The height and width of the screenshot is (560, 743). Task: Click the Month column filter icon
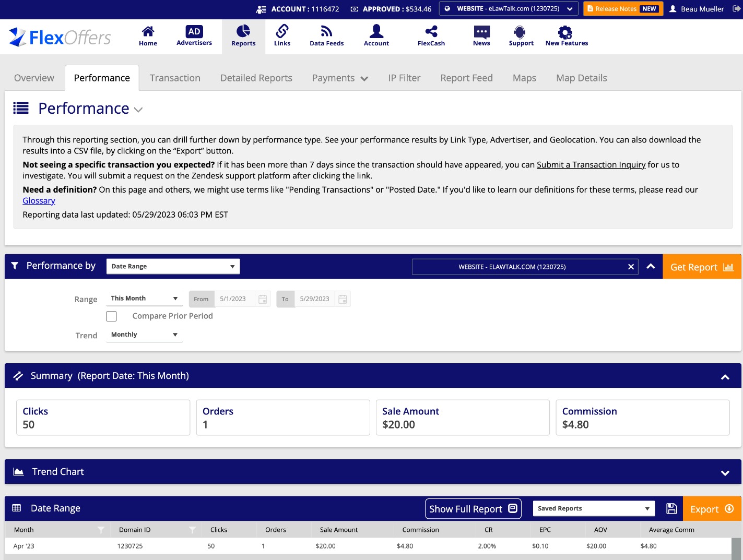click(x=101, y=530)
